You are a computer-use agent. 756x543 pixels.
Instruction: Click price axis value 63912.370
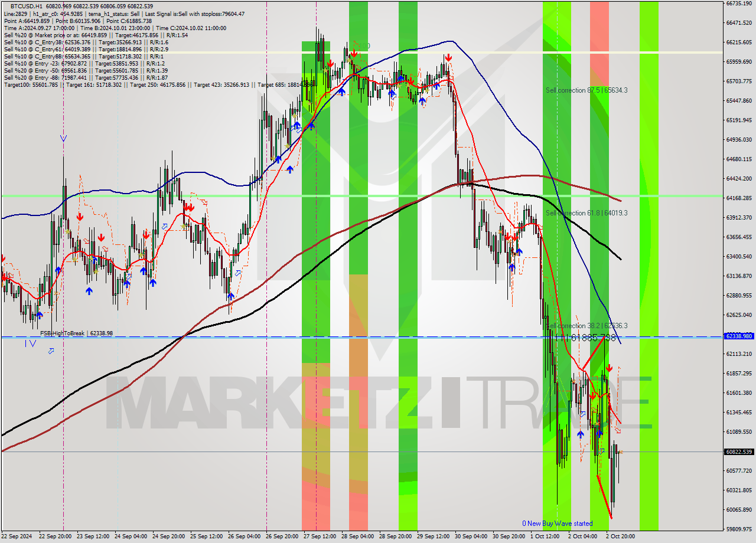[738, 218]
